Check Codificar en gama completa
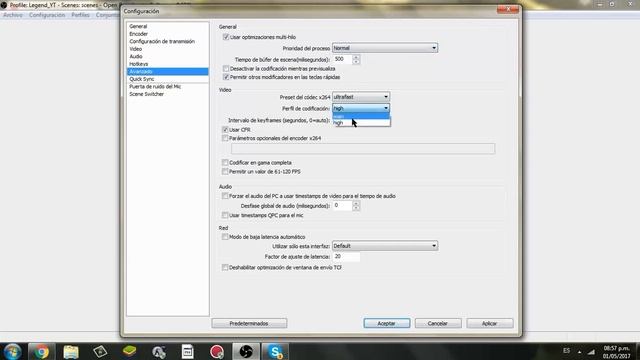The width and height of the screenshot is (640, 360). click(x=225, y=162)
